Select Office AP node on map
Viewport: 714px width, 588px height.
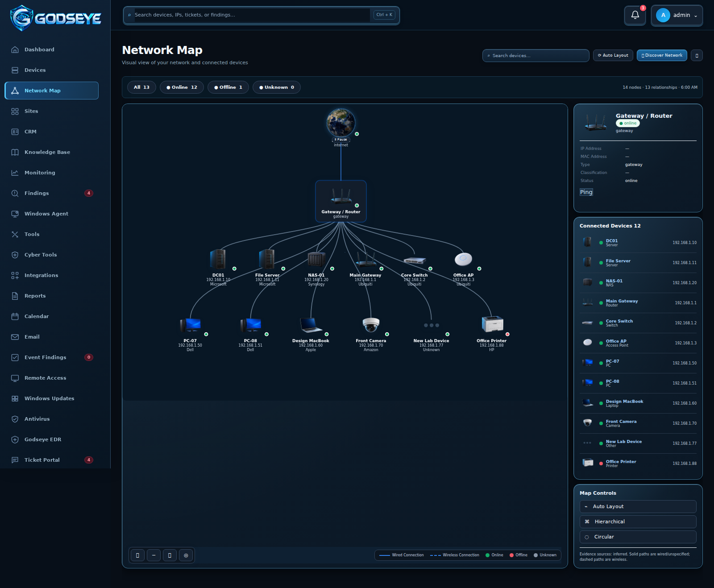point(464,268)
